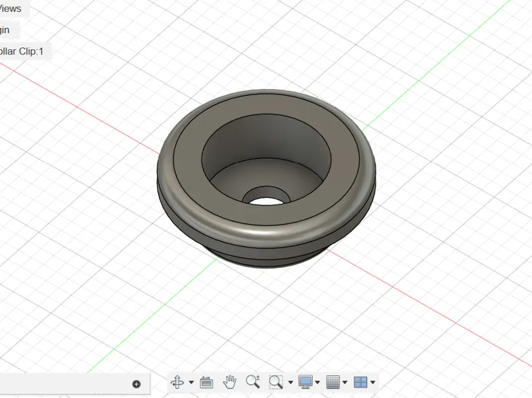Open the Viewports dropdown arrow
This screenshot has width=532, height=398.
(372, 383)
